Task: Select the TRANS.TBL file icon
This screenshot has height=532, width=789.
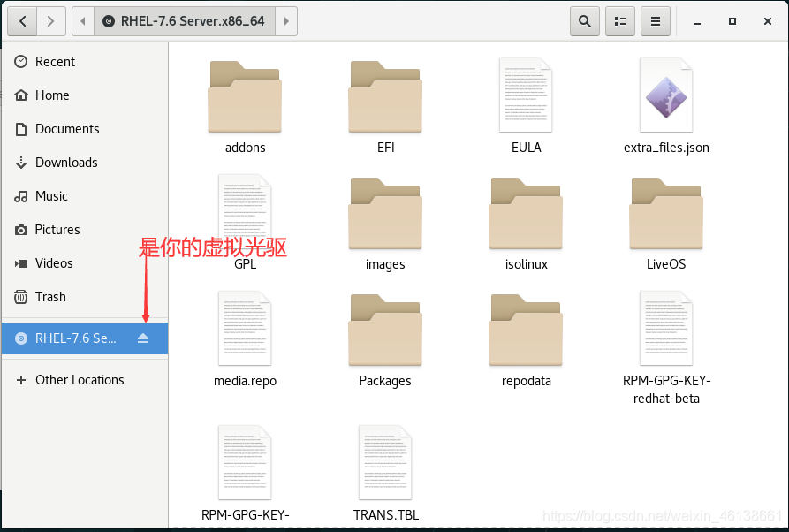Action: coord(385,463)
